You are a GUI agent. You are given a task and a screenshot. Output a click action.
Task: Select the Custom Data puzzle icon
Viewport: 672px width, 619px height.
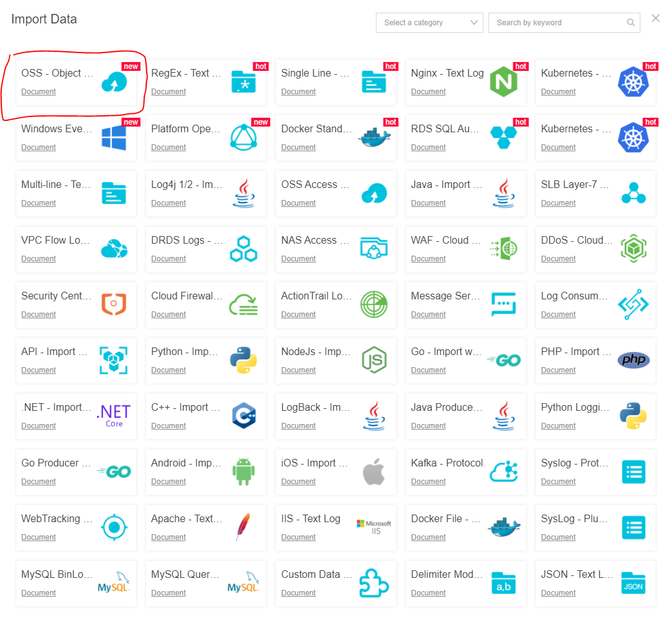tap(374, 582)
